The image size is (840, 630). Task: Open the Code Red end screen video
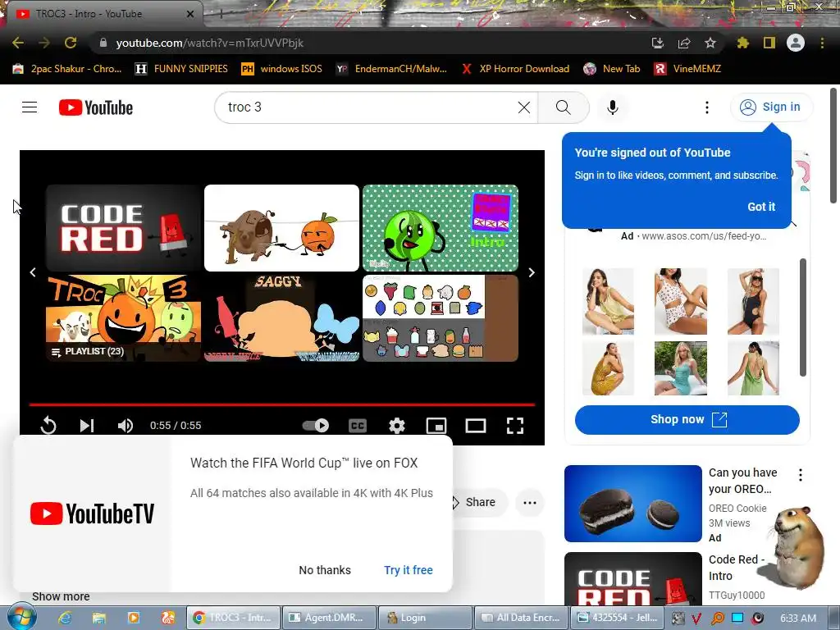[x=123, y=228]
